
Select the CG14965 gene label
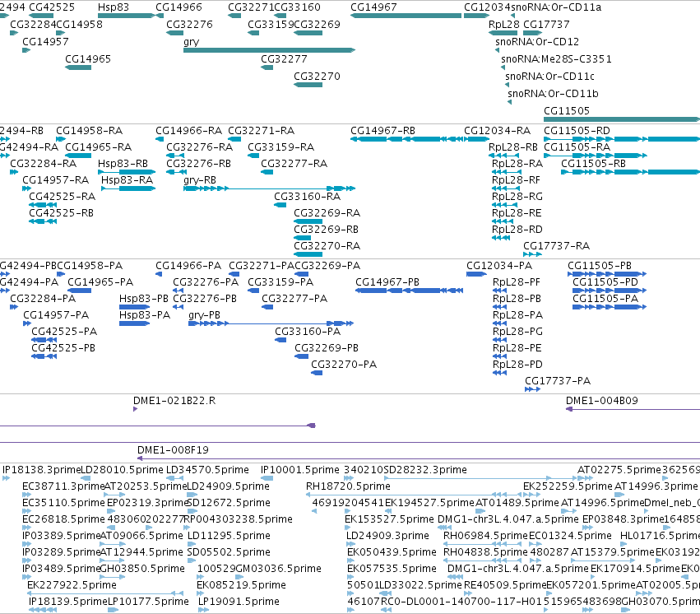click(88, 59)
